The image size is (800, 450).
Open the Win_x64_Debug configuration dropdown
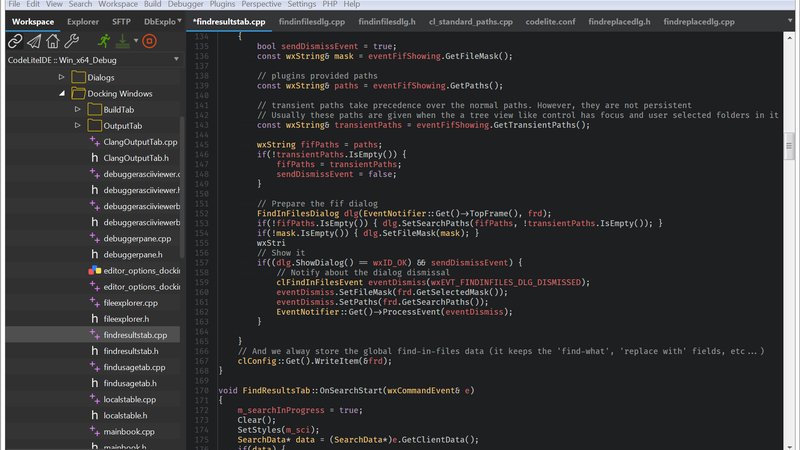tap(176, 59)
